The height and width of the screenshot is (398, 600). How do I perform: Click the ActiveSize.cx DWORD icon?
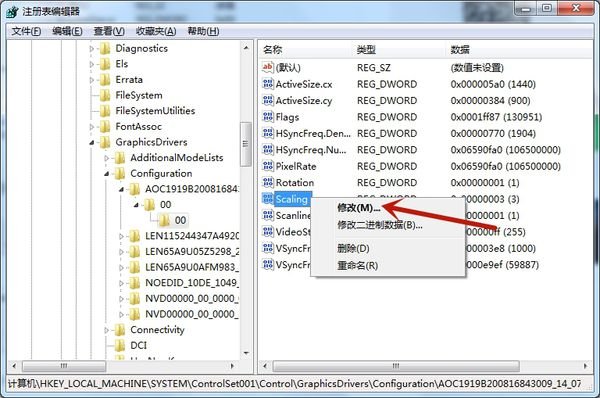[268, 84]
